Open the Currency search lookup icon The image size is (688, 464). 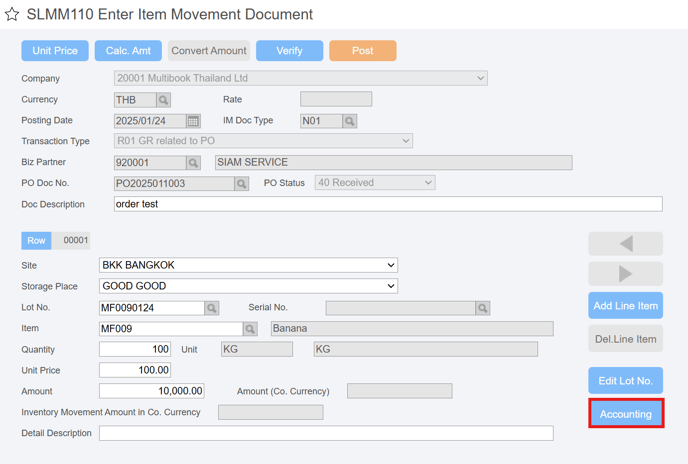163,100
